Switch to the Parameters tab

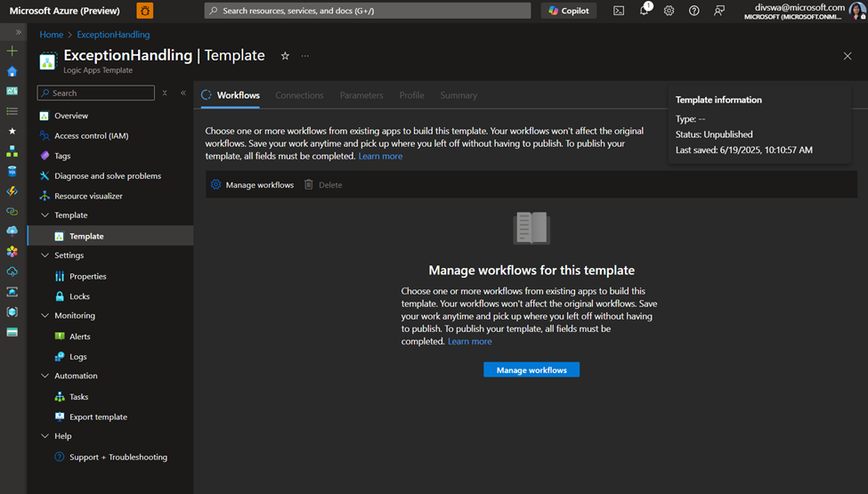[361, 95]
